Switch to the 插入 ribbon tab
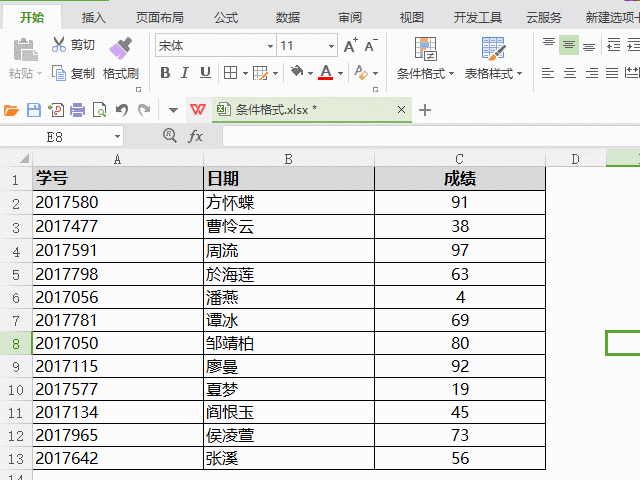 pyautogui.click(x=94, y=18)
